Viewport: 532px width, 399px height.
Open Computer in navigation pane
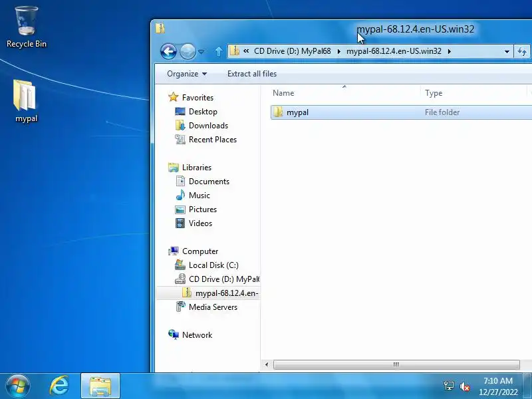click(200, 251)
